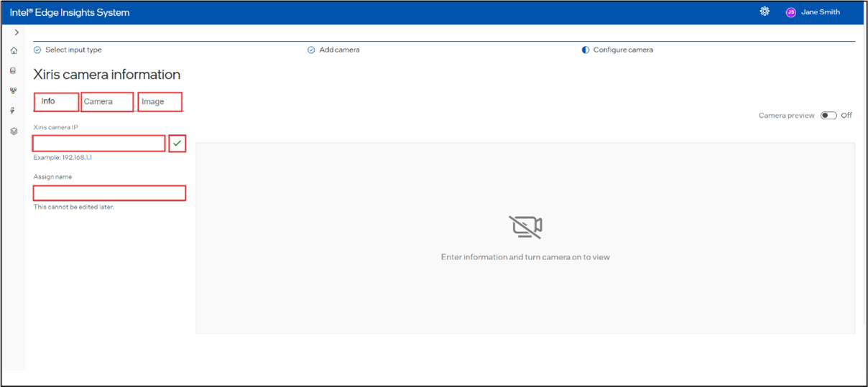Open the database icon in sidebar
The width and height of the screenshot is (868, 387).
tap(13, 71)
